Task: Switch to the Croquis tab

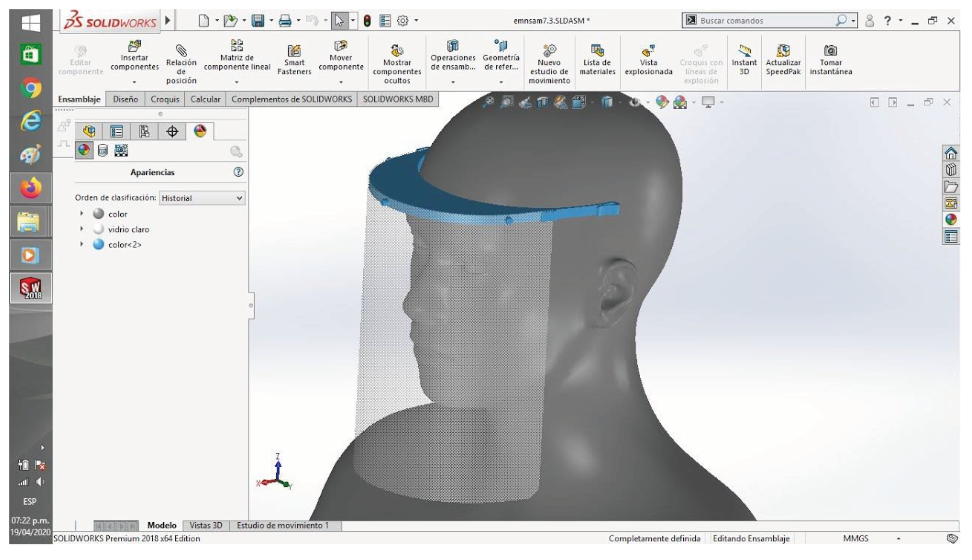Action: point(165,99)
